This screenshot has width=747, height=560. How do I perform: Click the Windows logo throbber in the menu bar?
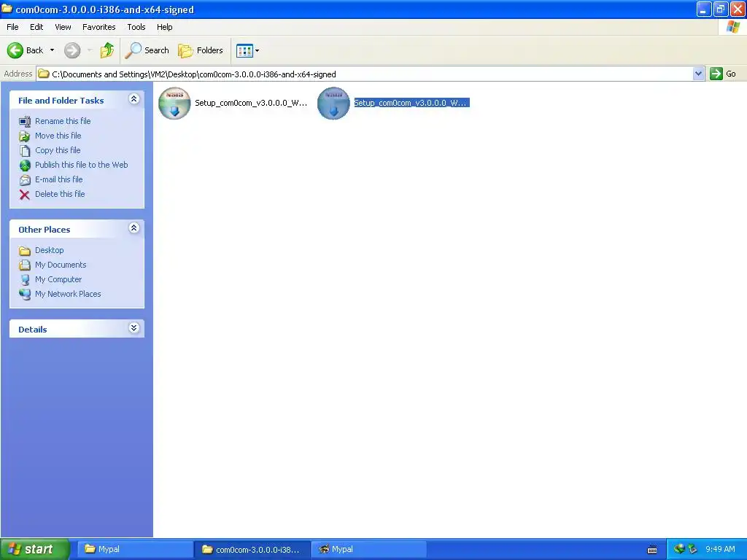tap(732, 27)
